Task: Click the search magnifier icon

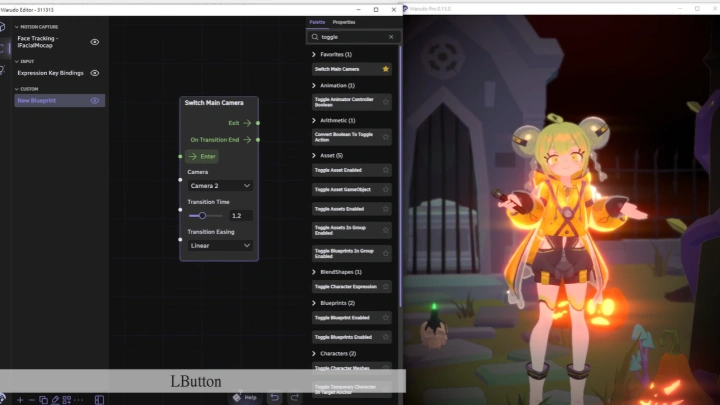Action: (x=315, y=37)
